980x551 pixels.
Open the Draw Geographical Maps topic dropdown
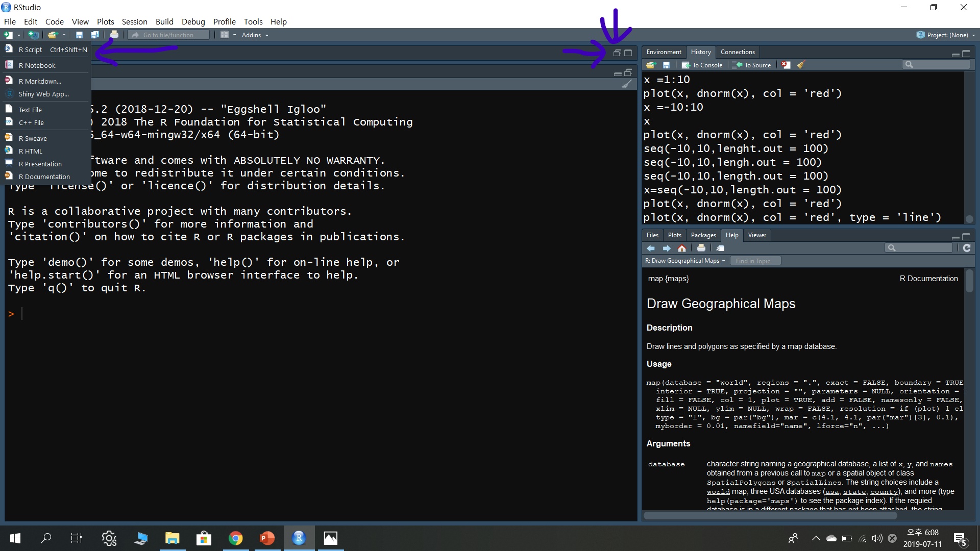(x=685, y=261)
